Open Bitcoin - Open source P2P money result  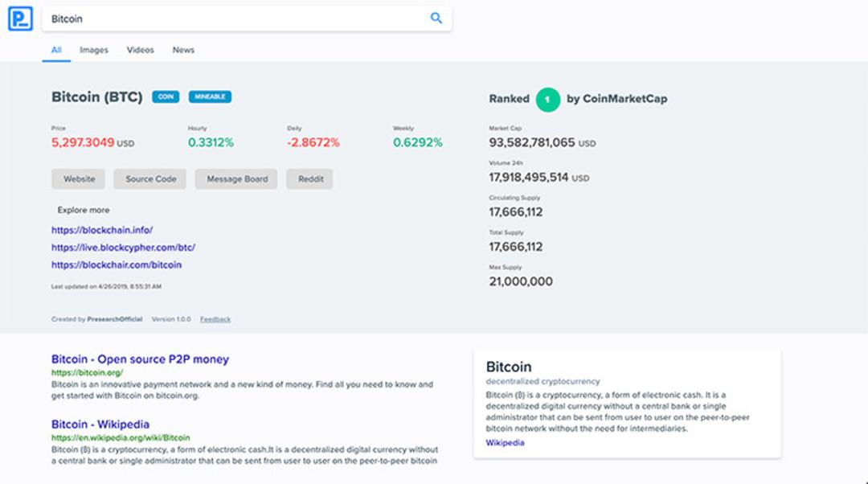tap(140, 359)
